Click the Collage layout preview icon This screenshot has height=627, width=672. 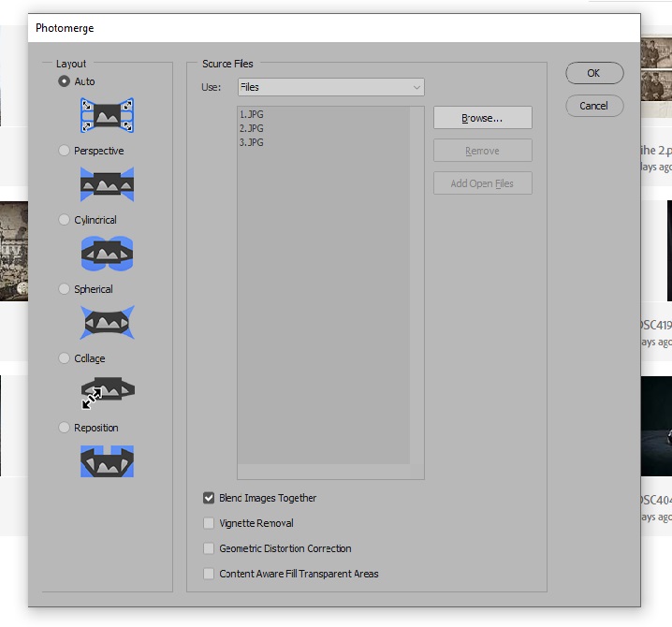coord(107,391)
